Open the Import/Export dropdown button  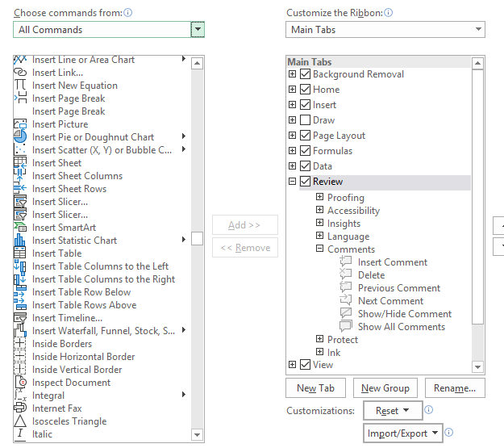point(403,433)
